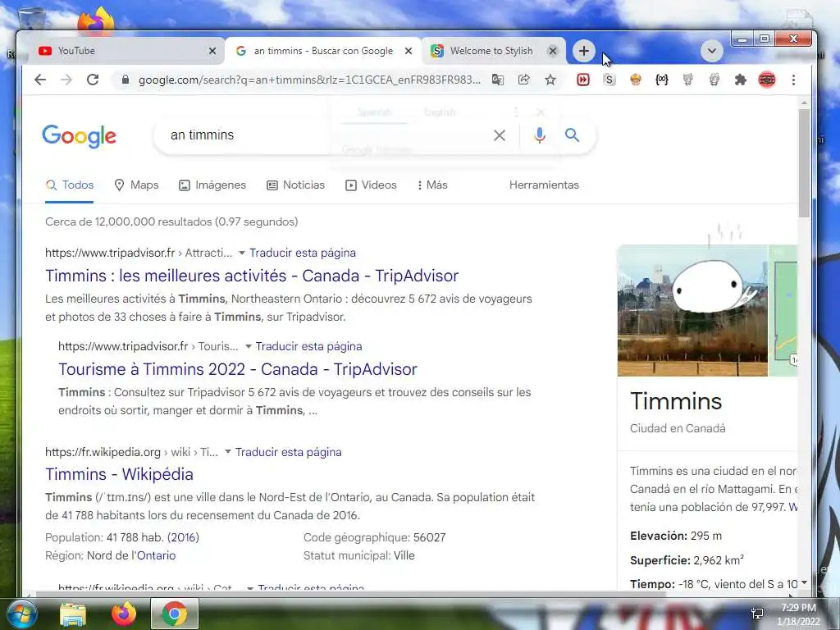Image resolution: width=840 pixels, height=630 pixels.
Task: Open the curly braces {oo} extension
Action: click(662, 80)
